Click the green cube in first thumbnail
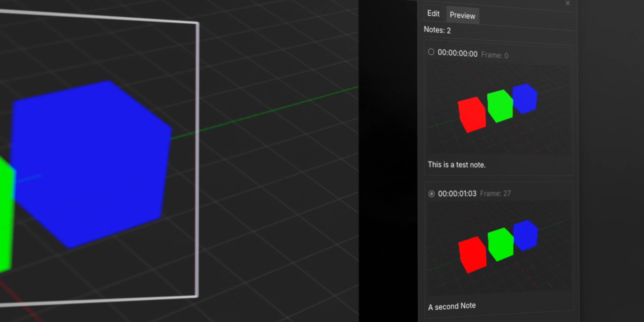Screen dimensions: 644x322 500,106
